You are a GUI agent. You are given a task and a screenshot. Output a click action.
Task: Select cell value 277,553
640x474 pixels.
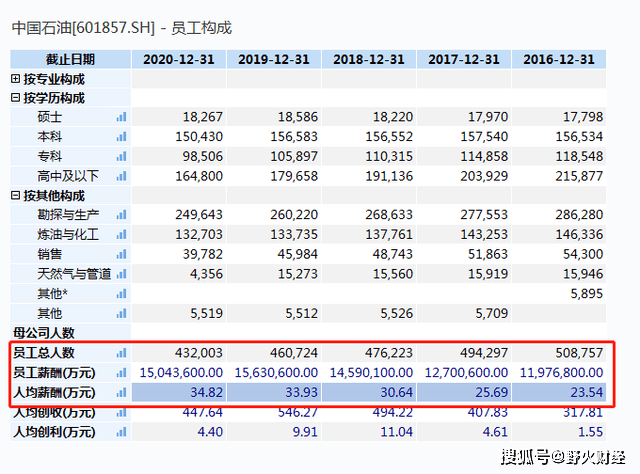pyautogui.click(x=484, y=215)
